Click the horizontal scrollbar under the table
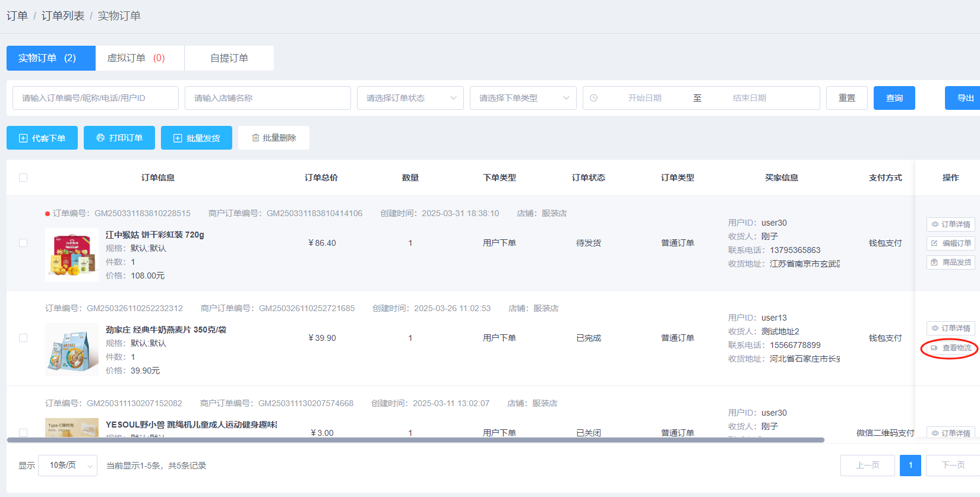This screenshot has width=980, height=497. (x=416, y=440)
